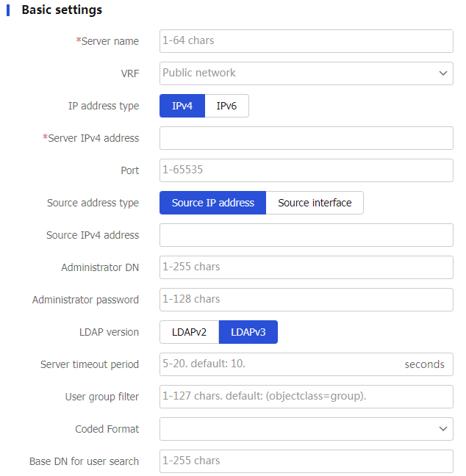Select LDAPv3 version
The image size is (466, 476).
point(248,332)
